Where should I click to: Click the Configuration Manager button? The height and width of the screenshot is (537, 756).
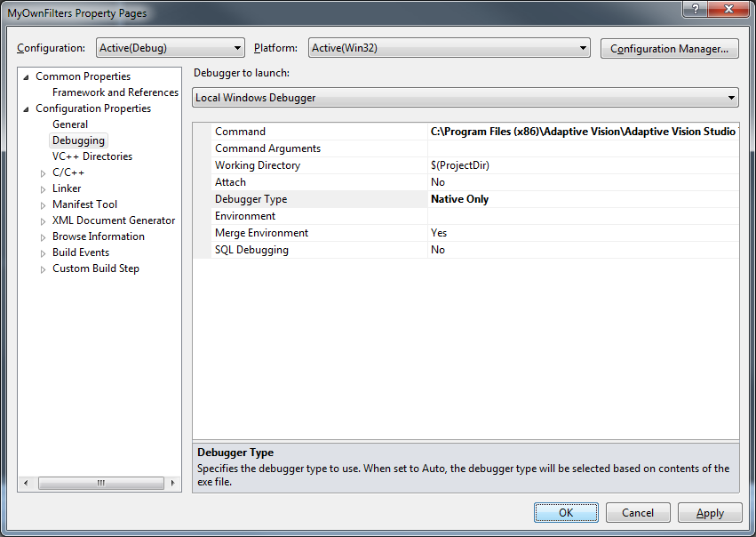coord(669,49)
